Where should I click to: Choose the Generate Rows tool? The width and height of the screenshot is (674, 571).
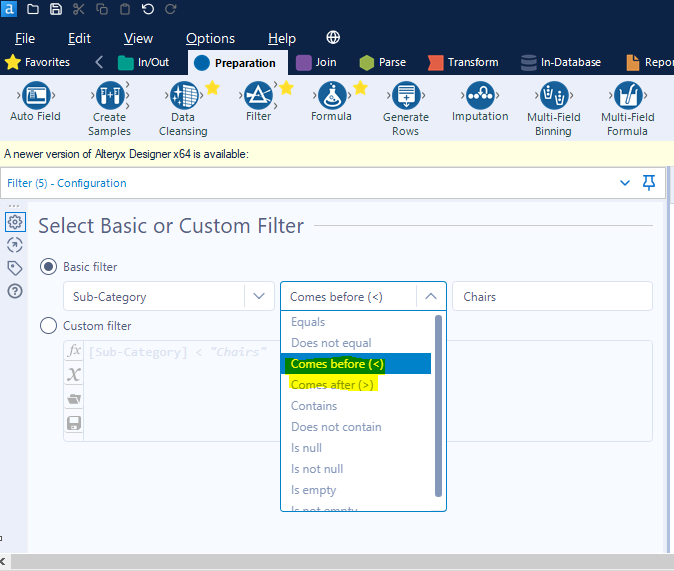(405, 96)
